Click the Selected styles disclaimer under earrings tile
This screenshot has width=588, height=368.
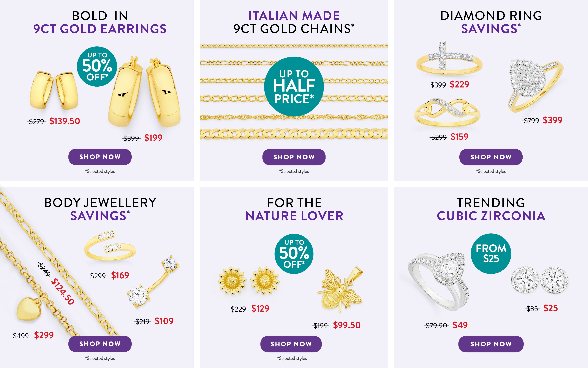(100, 171)
